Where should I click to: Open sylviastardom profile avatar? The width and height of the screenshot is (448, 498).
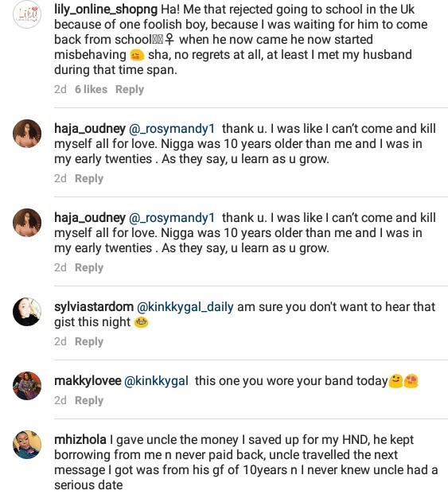pos(27,312)
